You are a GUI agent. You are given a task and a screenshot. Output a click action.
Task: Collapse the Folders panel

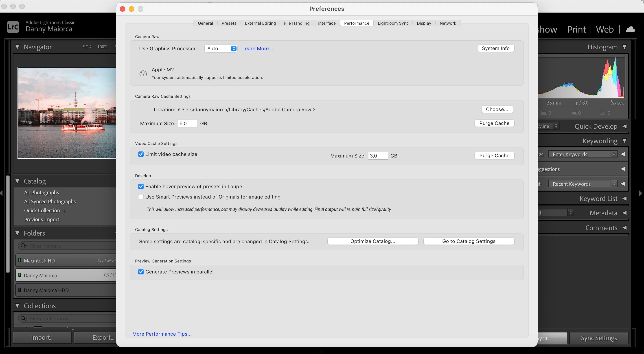17,233
